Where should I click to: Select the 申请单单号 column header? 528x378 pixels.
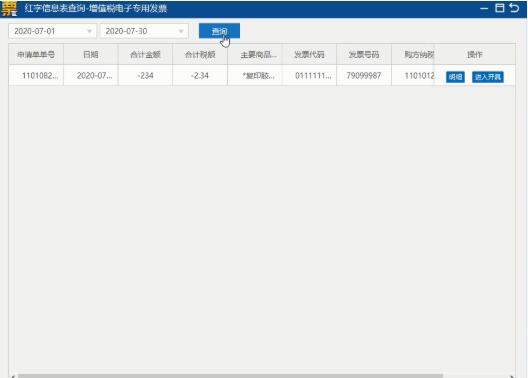tap(36, 55)
